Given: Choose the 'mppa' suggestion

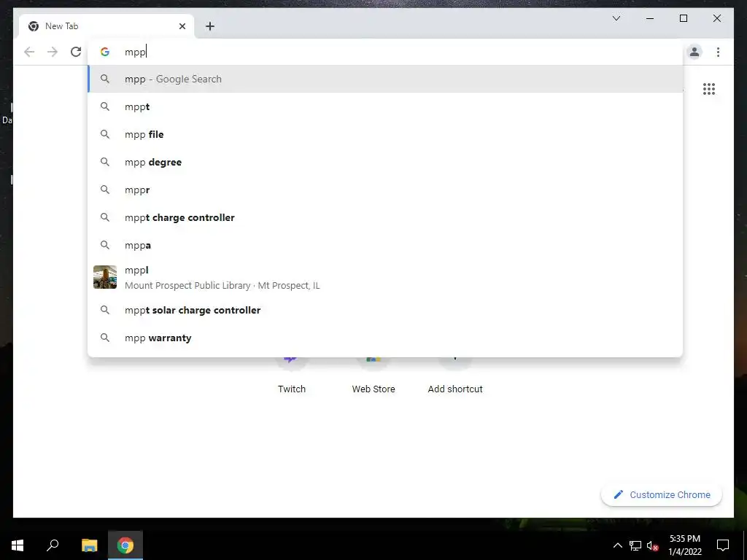Looking at the screenshot, I should (x=385, y=245).
